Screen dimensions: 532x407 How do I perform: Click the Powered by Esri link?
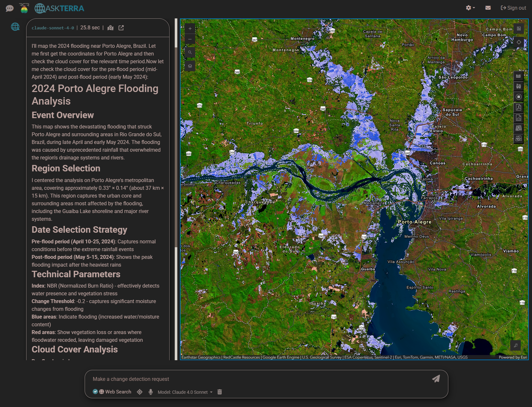coord(513,357)
